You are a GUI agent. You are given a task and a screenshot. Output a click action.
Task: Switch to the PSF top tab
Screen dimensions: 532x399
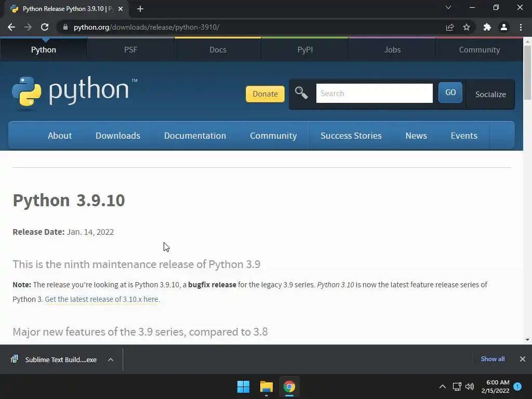(130, 50)
